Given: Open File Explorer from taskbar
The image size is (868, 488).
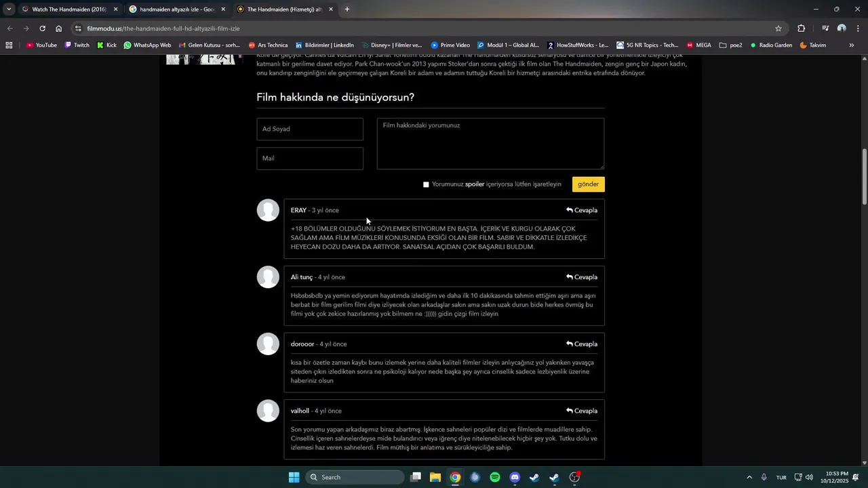Looking at the screenshot, I should pyautogui.click(x=435, y=477).
